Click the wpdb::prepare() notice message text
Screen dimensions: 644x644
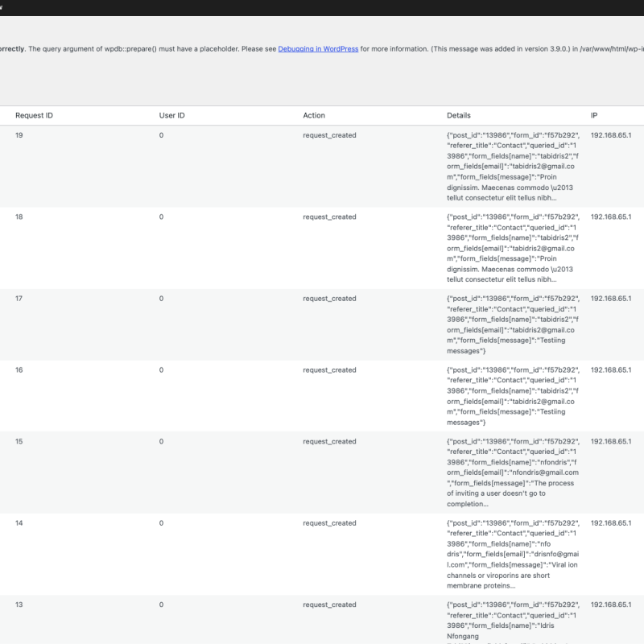click(x=322, y=49)
